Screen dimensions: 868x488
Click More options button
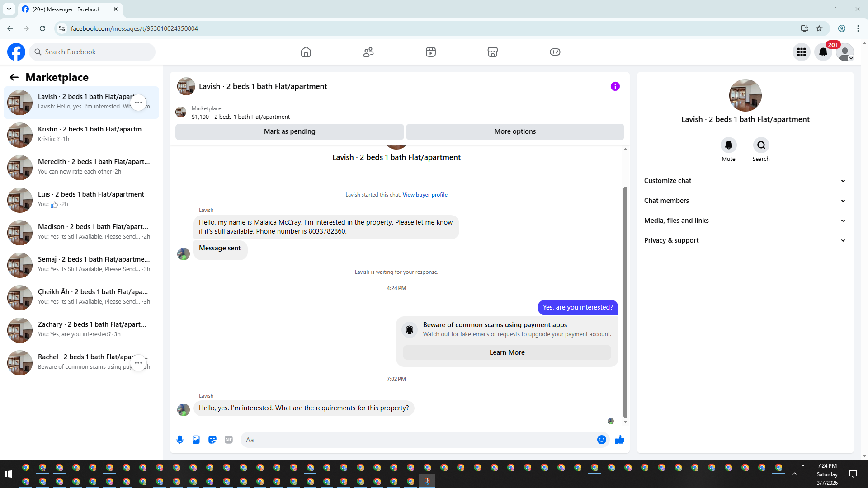click(x=515, y=131)
